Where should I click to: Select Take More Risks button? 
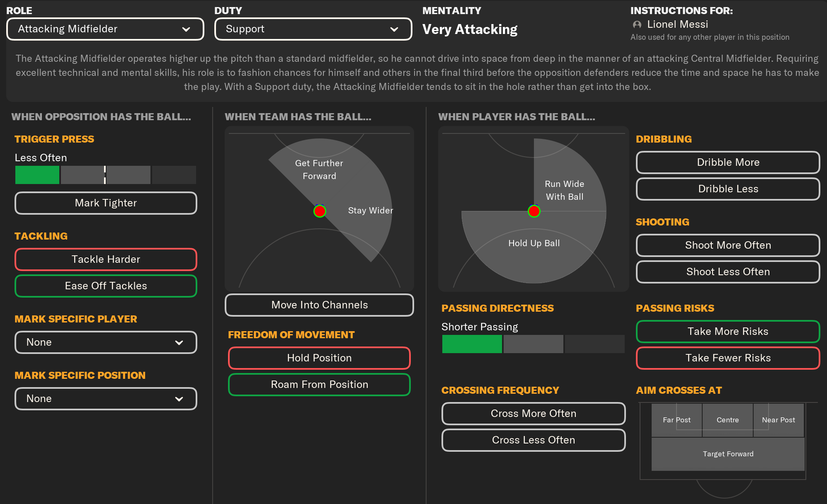[x=728, y=332]
